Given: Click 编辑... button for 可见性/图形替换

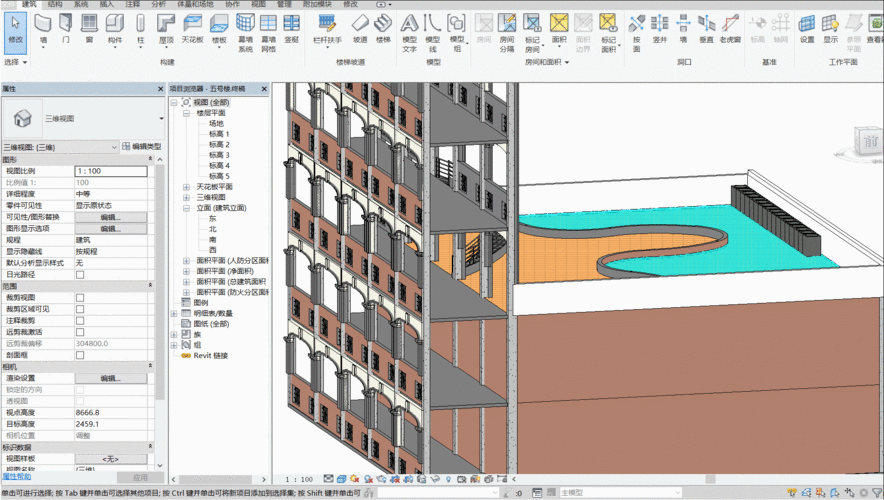Looking at the screenshot, I should click(110, 217).
